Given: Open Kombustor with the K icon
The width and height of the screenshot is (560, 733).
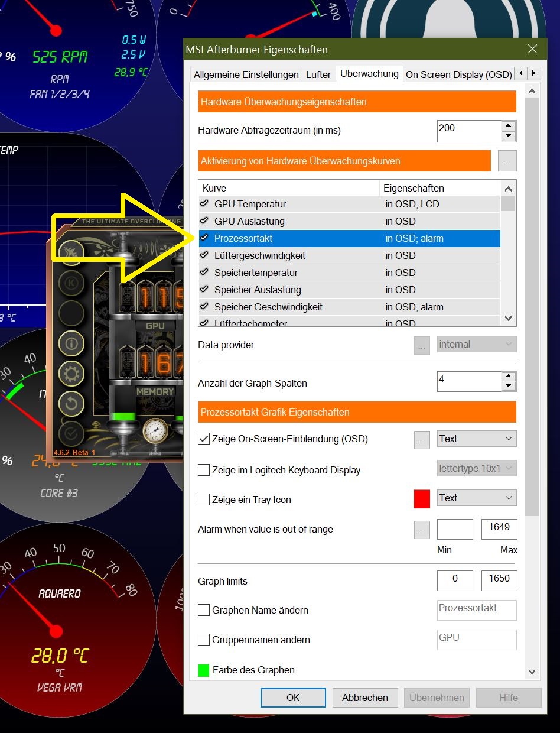Looking at the screenshot, I should [71, 283].
